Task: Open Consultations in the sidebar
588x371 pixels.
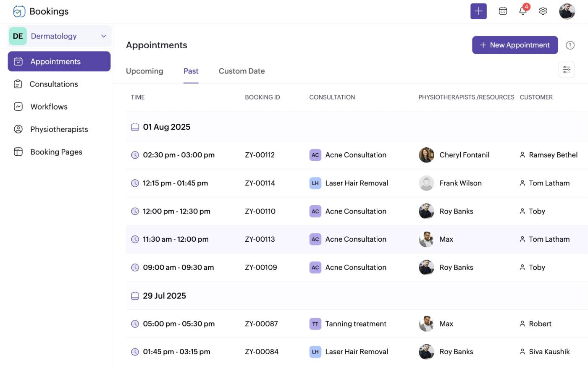Action: click(54, 84)
